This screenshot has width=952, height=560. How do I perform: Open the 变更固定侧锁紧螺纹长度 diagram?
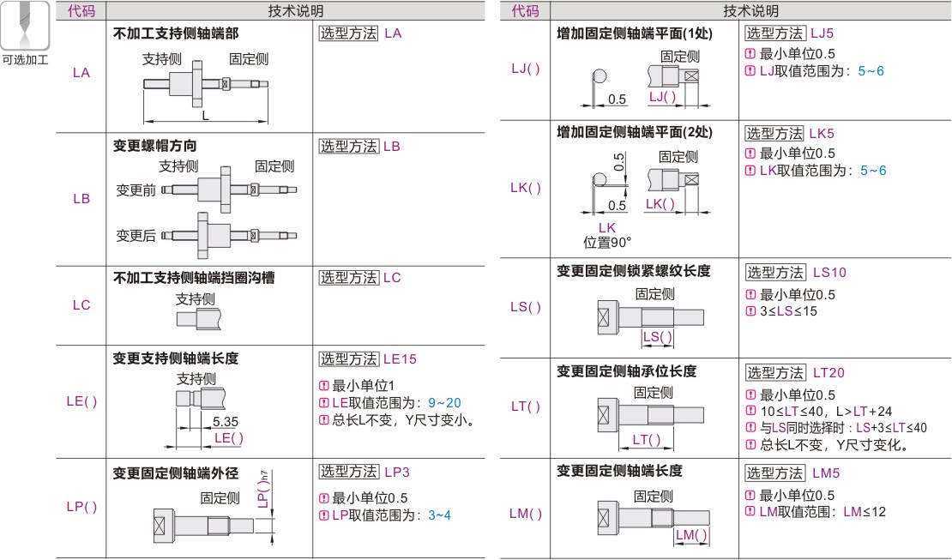pyautogui.click(x=651, y=323)
